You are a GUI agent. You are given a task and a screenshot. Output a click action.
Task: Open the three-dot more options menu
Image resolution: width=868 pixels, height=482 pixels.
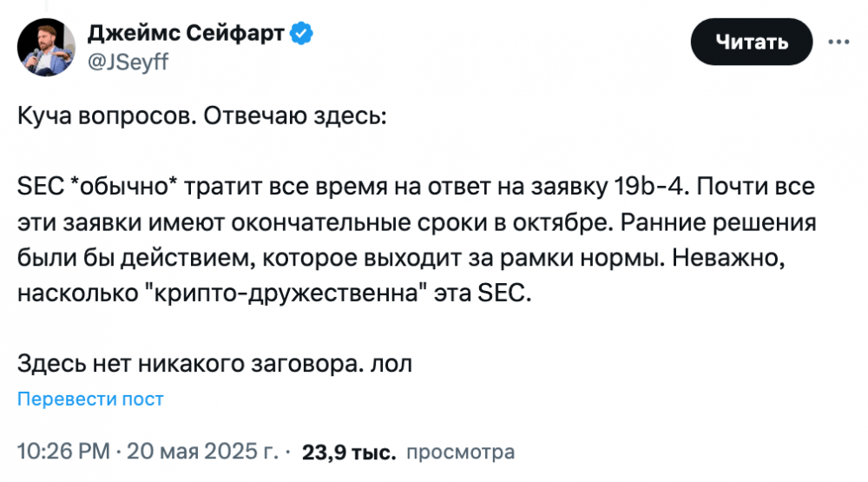[838, 42]
